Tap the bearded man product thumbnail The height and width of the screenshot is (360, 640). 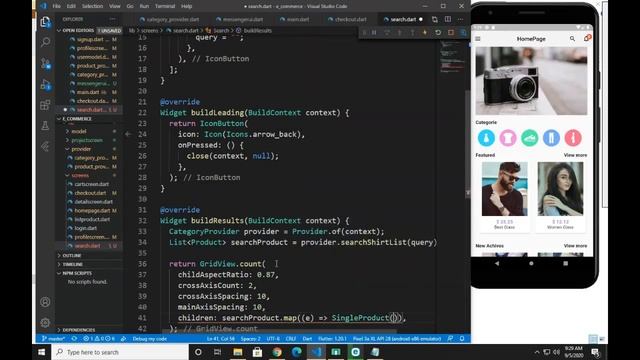click(x=504, y=189)
